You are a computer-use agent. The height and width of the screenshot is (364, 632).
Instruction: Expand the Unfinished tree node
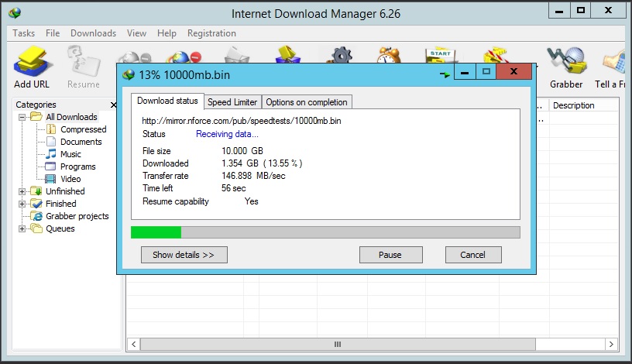22,191
